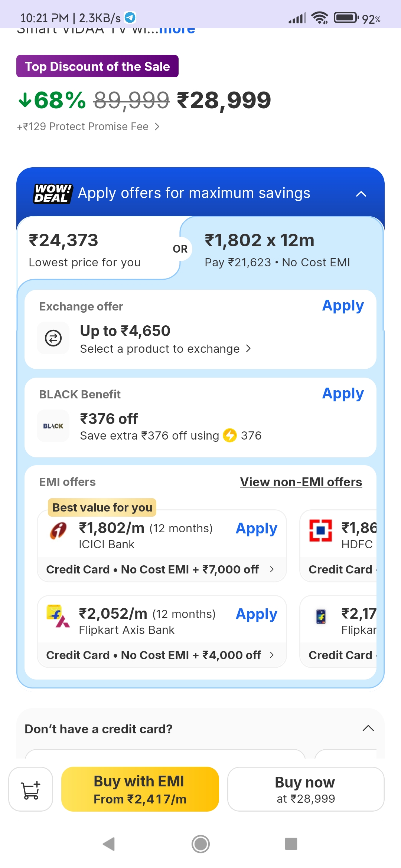Screen dimensions: 401x868
Task: Apply the Exchange offer
Action: [x=343, y=306]
